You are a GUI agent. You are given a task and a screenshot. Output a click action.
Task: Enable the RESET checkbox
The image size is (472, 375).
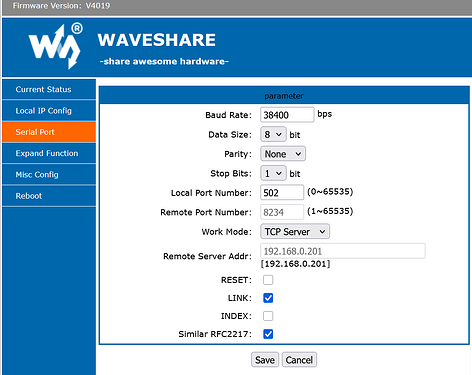tap(268, 280)
